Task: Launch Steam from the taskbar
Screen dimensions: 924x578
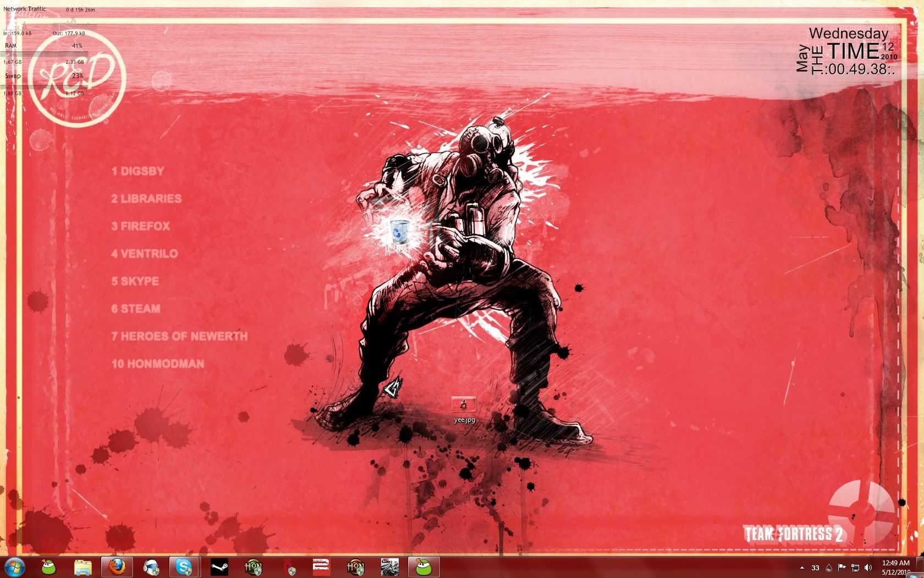Action: 219,566
